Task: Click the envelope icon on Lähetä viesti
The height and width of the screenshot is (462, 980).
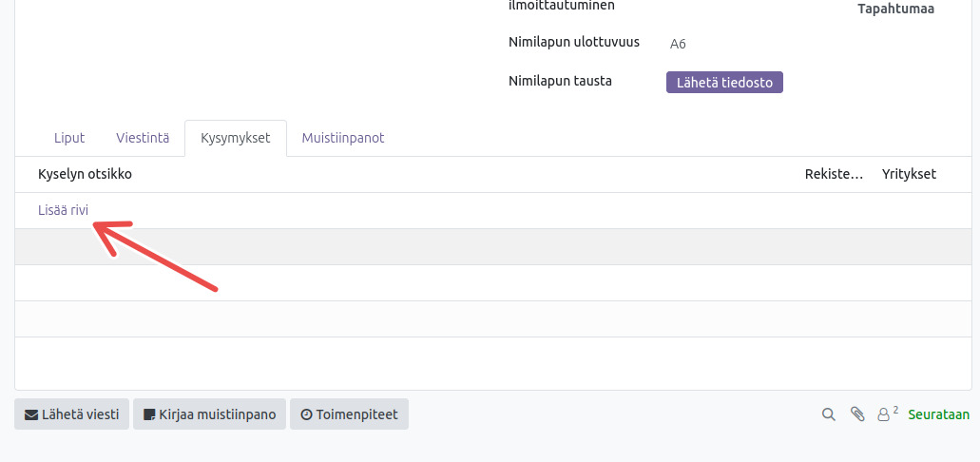Action: pyautogui.click(x=31, y=414)
